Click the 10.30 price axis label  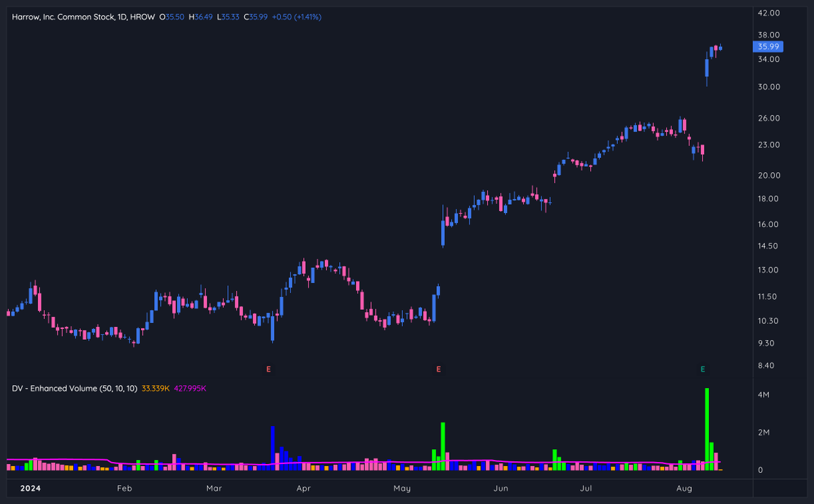[x=769, y=321]
